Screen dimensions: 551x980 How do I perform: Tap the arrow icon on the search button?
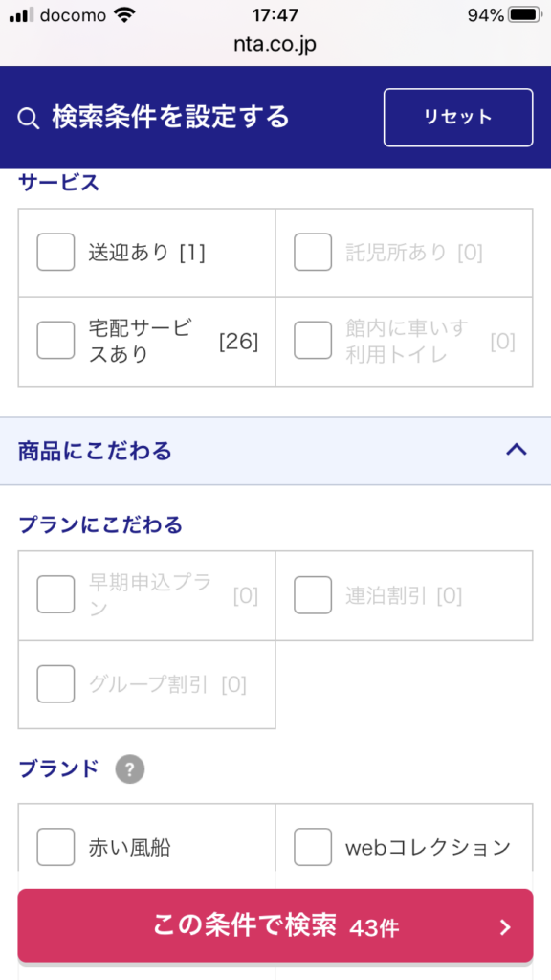506,927
